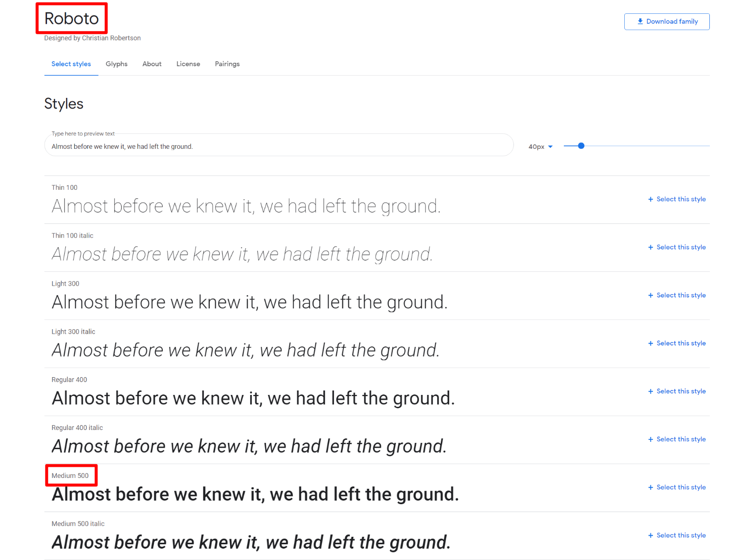This screenshot has width=742, height=560.
Task: Click the plus icon beside Regular 400
Action: point(650,391)
